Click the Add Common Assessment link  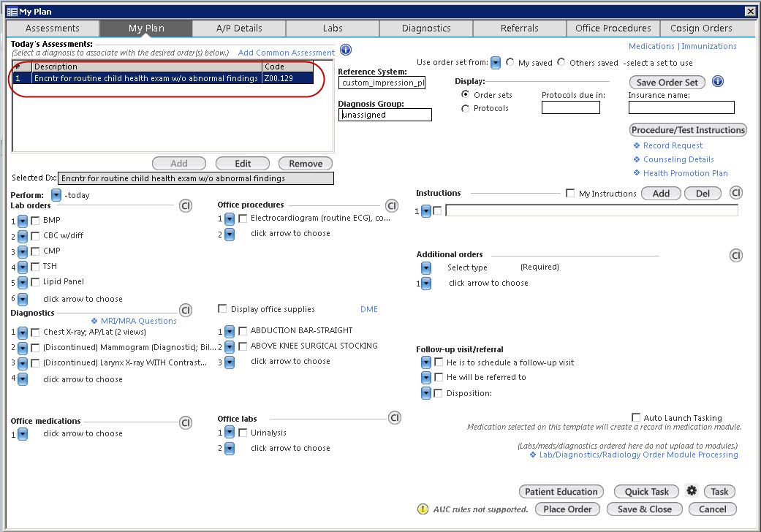pos(287,53)
